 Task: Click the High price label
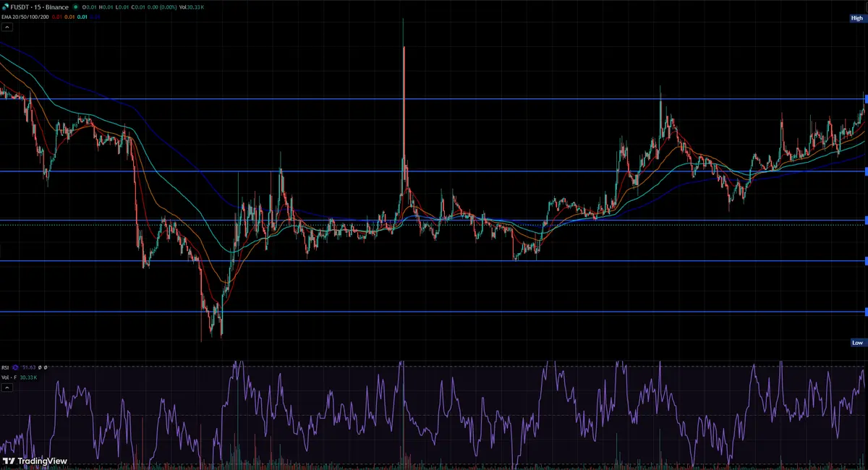[857, 18]
